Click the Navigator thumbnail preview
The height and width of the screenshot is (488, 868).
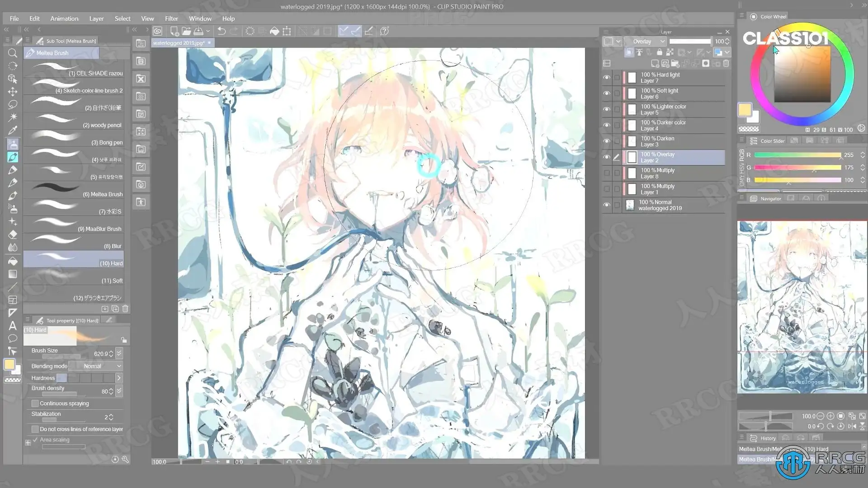[x=802, y=307]
